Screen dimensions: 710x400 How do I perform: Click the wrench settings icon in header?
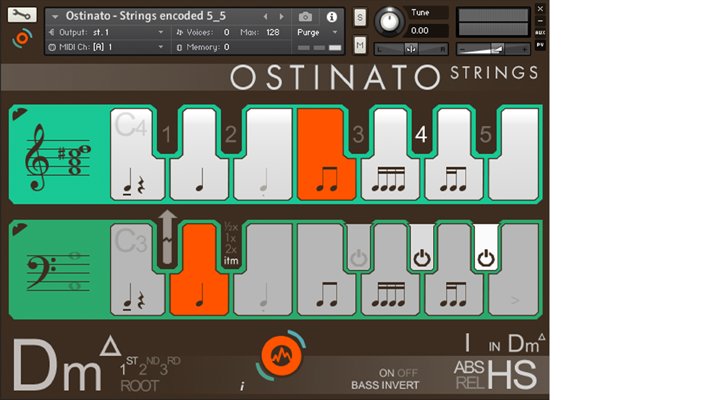[x=22, y=15]
